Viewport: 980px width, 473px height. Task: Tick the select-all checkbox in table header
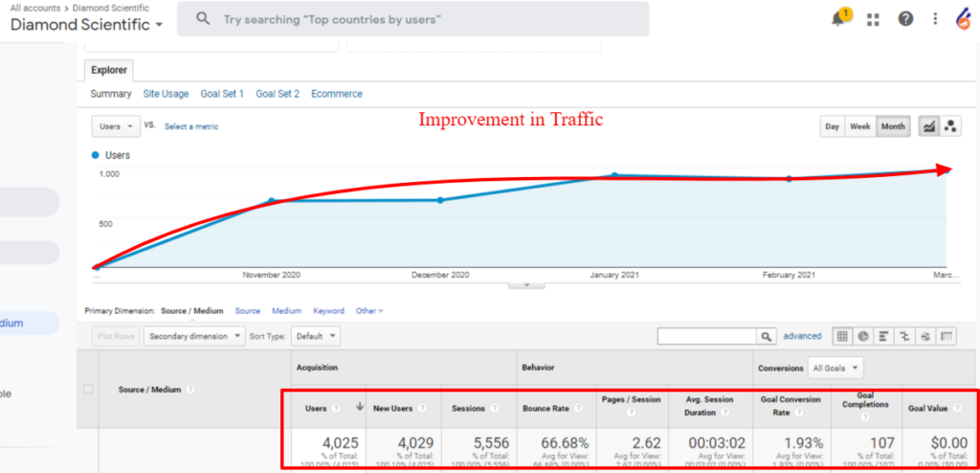coord(88,389)
